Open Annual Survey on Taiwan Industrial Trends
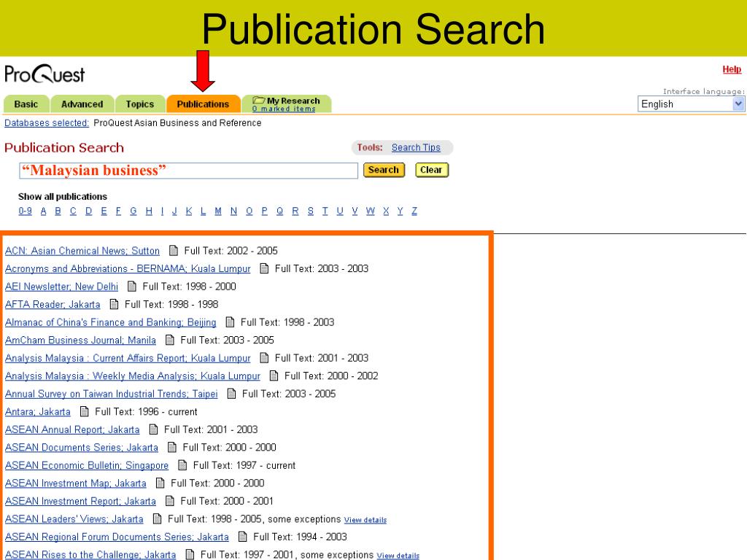Viewport: 747px width, 560px height. tap(112, 394)
